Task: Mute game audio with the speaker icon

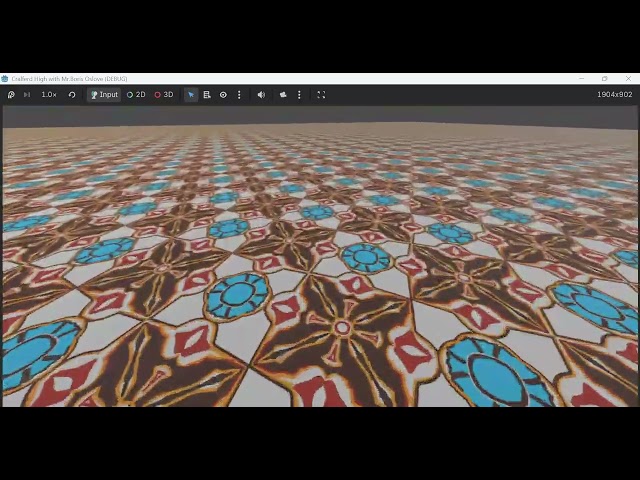Action: point(261,95)
